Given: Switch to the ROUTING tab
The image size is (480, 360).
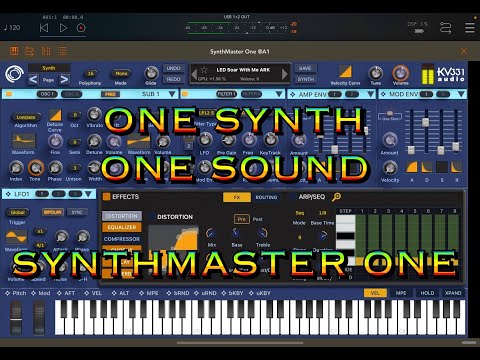Looking at the screenshot, I should click(x=266, y=197).
